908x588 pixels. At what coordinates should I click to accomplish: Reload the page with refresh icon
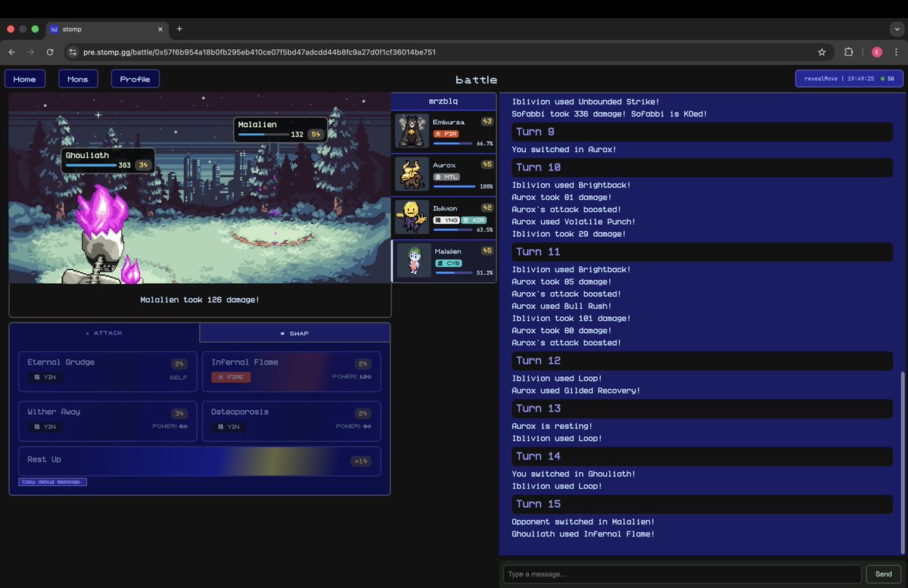pyautogui.click(x=50, y=52)
